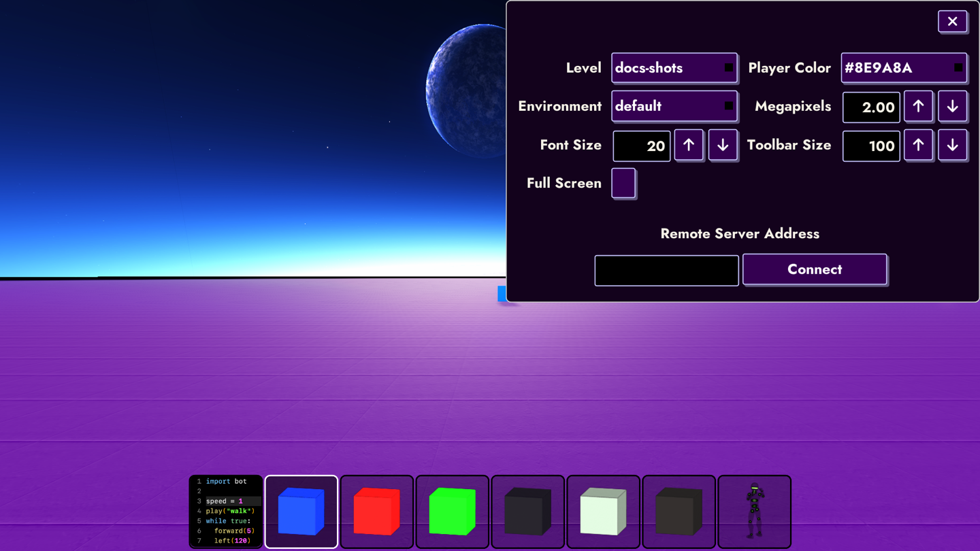Decrease the Megapixels value
The width and height of the screenshot is (980, 551).
pos(952,107)
